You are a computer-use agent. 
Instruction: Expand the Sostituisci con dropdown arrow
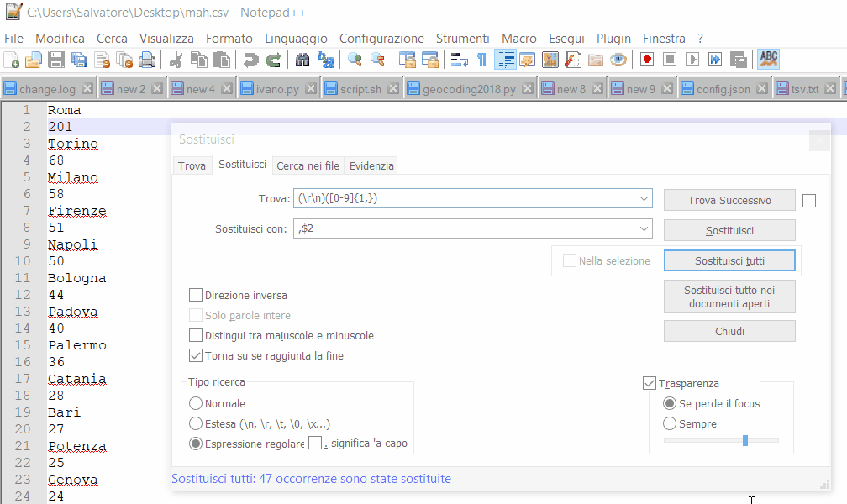click(x=644, y=229)
